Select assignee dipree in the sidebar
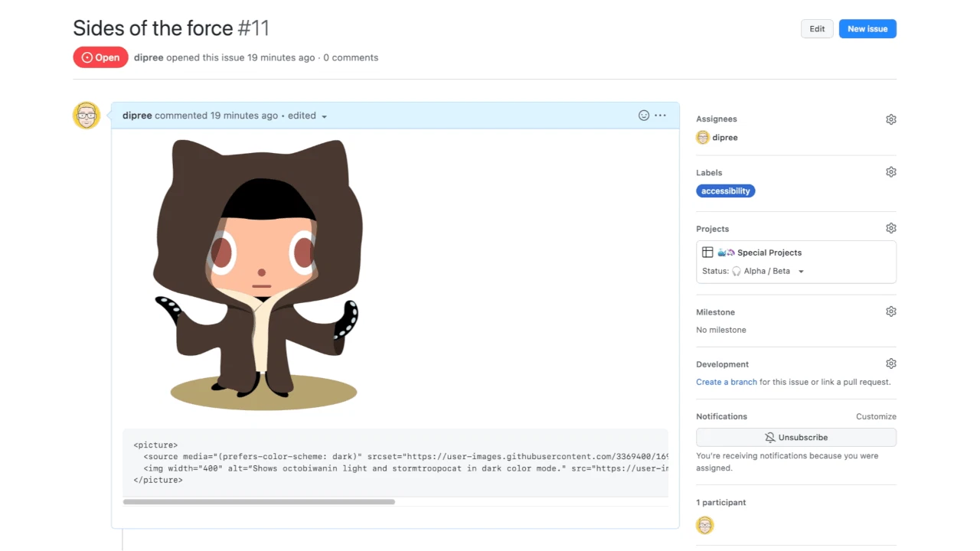Viewport: 980px width, 551px height. click(x=717, y=137)
